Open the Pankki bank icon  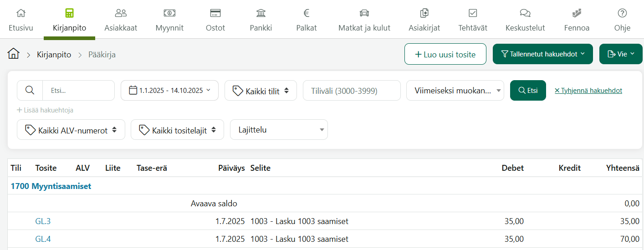(x=261, y=13)
